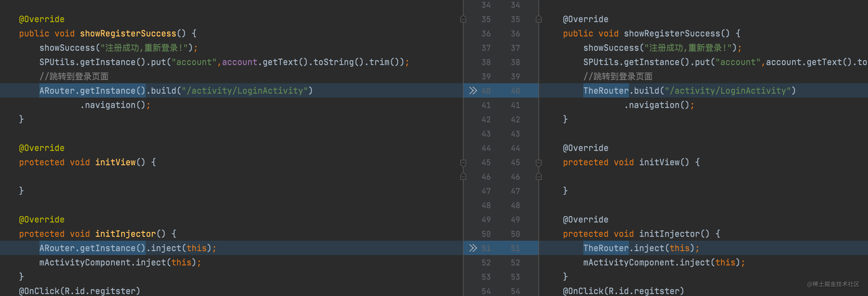Click initView method name in right pane
The image size is (868, 296).
[x=659, y=162]
